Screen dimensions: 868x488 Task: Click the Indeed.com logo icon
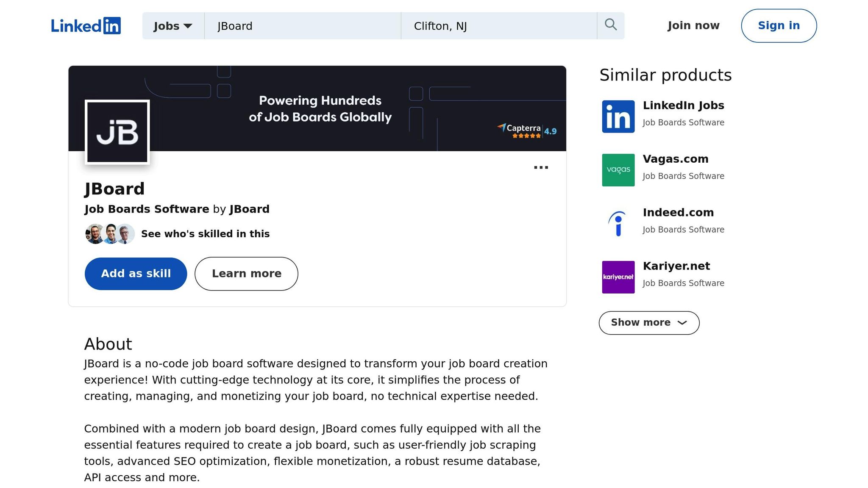(618, 224)
